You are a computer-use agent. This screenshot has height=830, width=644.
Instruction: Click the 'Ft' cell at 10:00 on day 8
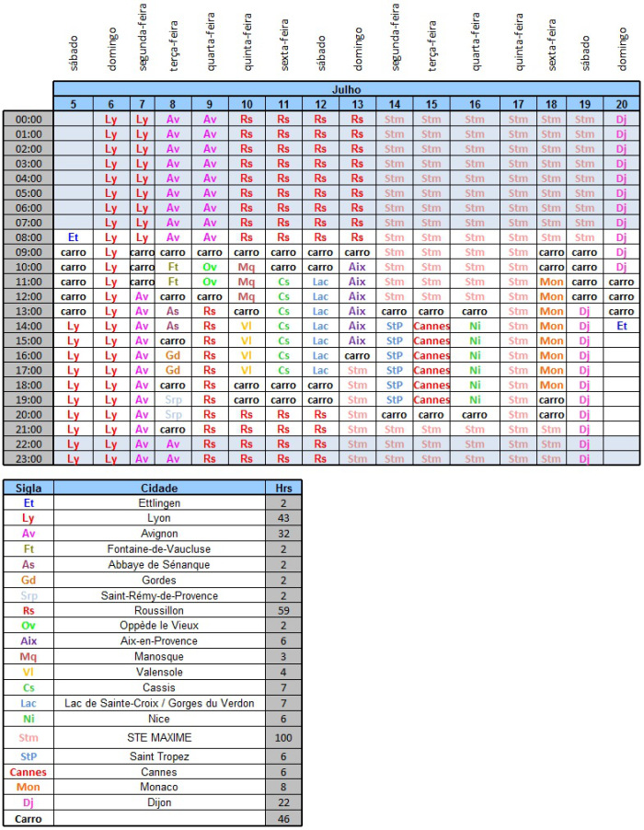tap(173, 267)
